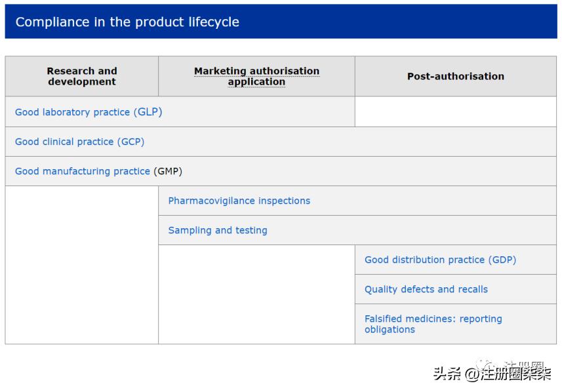The width and height of the screenshot is (562, 392).
Task: Open the Pharmacovigilance inspections link
Action: (239, 201)
